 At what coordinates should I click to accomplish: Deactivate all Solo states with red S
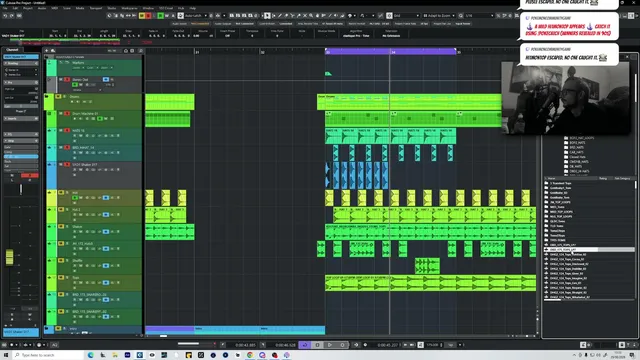coord(148,16)
